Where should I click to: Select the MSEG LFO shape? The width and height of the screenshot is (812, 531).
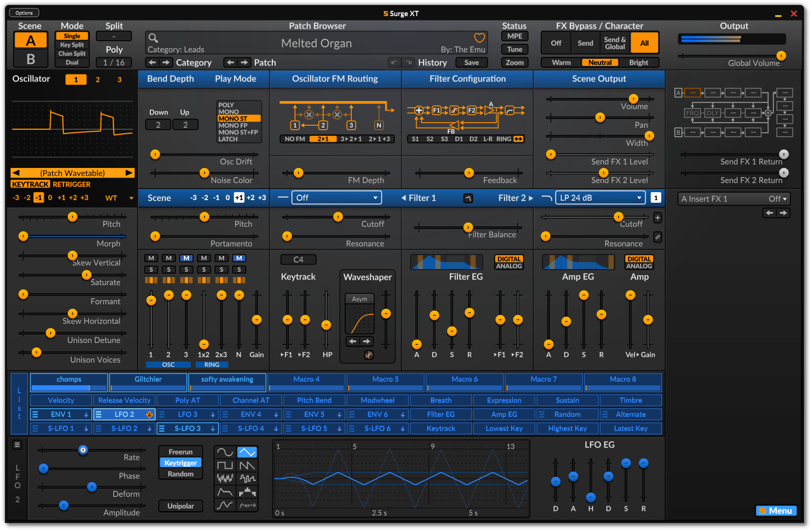(x=225, y=504)
